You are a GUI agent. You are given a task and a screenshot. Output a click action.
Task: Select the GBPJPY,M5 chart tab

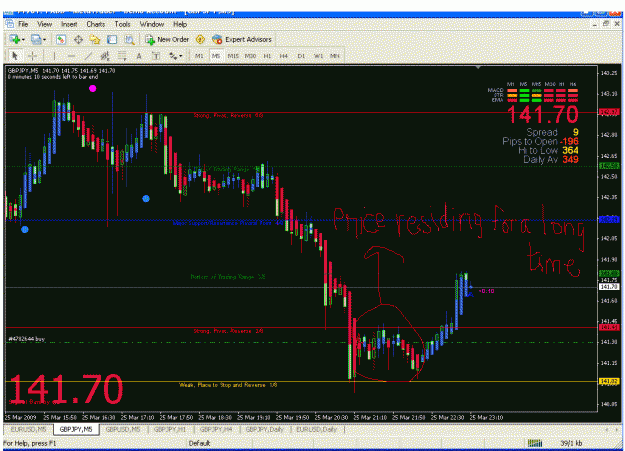(x=76, y=429)
